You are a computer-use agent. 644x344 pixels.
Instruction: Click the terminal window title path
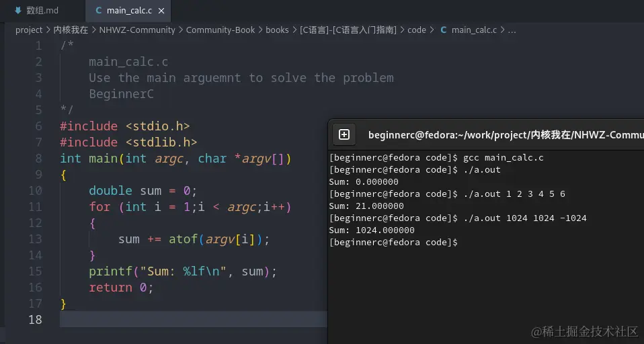pos(506,134)
